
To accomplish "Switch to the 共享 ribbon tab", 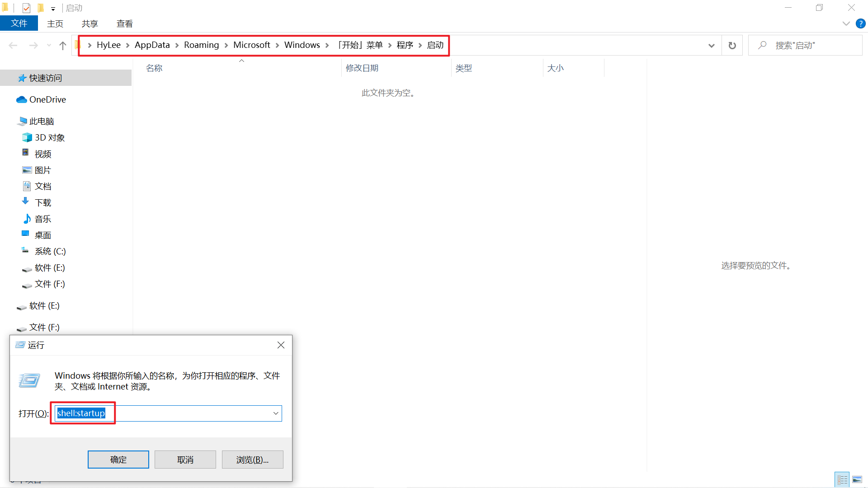I will click(x=90, y=23).
